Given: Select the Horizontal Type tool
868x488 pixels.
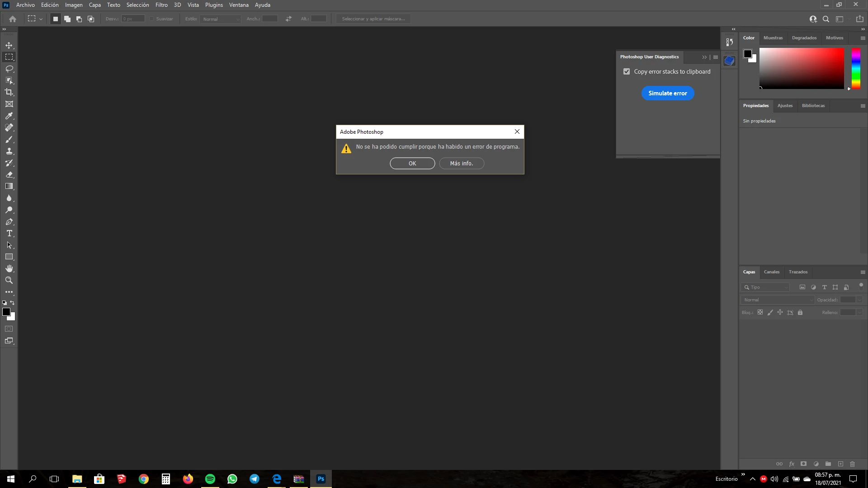Looking at the screenshot, I should pos(9,233).
